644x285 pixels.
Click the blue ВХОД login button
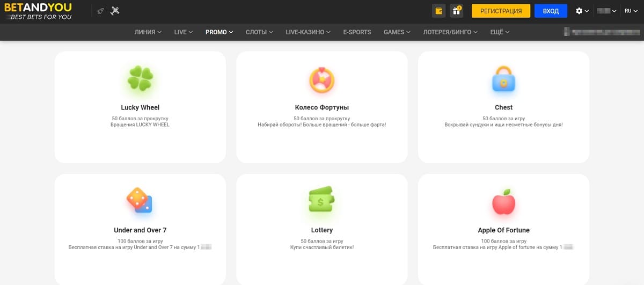coord(551,11)
